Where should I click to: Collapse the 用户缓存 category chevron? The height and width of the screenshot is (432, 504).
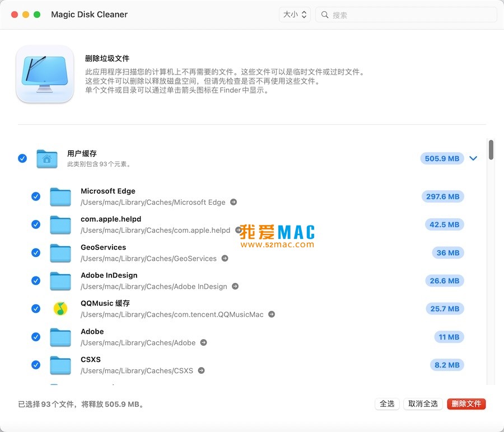click(x=473, y=158)
